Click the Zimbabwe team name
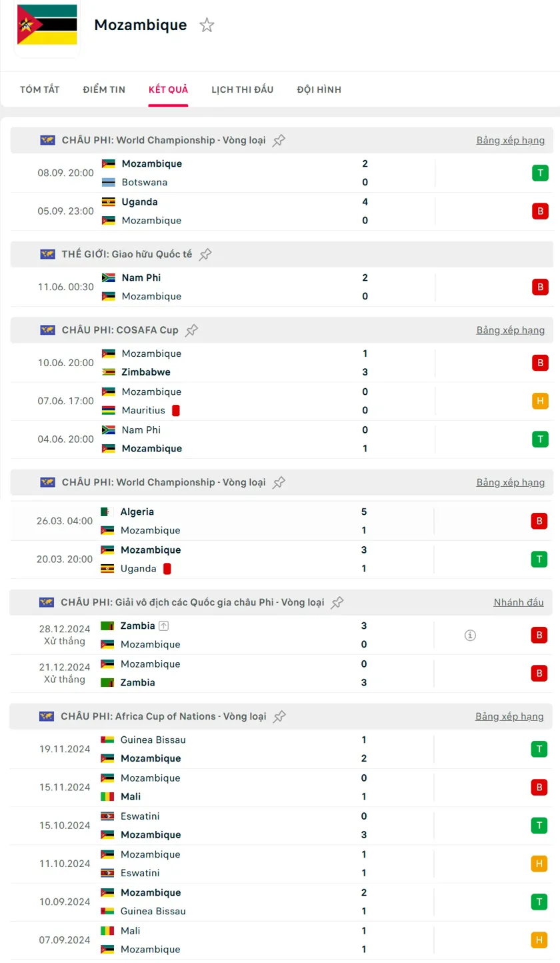560x963 pixels. (x=141, y=372)
